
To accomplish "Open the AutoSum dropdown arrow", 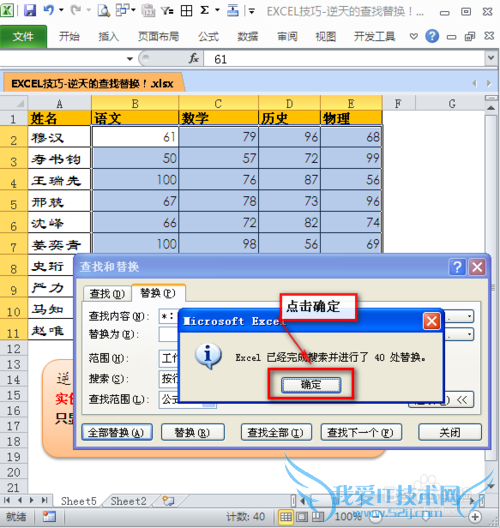I will tap(218, 10).
